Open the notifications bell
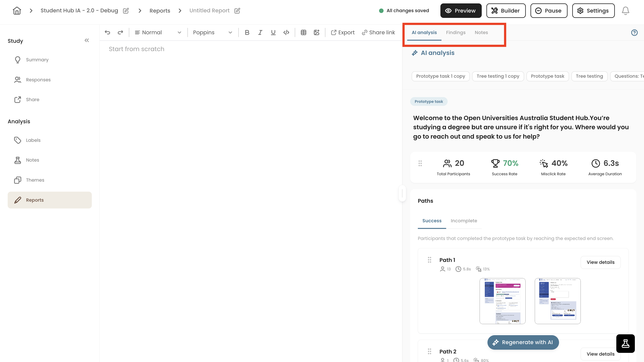Screen dimensions: 644x362 [625, 10]
